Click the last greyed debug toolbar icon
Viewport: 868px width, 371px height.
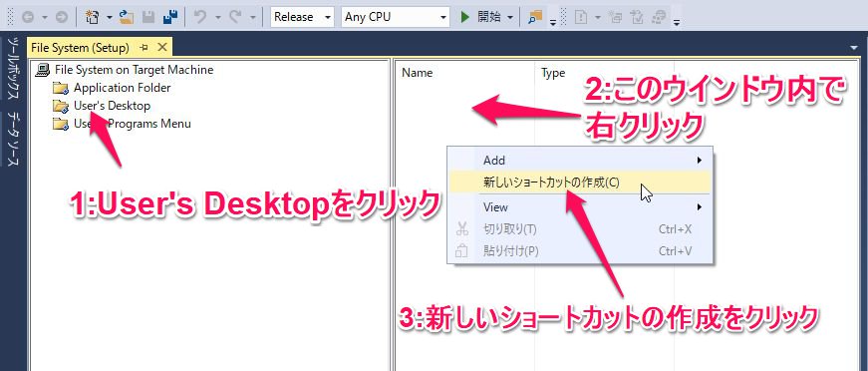pyautogui.click(x=660, y=17)
